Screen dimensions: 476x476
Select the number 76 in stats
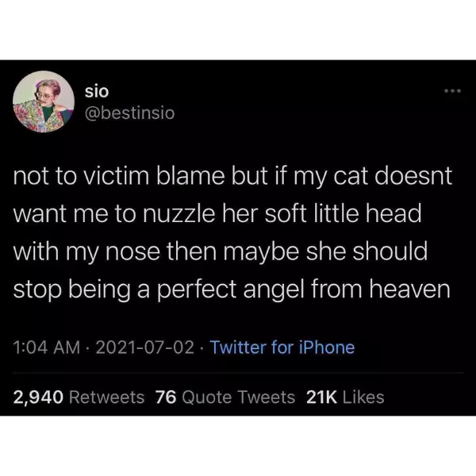(166, 397)
